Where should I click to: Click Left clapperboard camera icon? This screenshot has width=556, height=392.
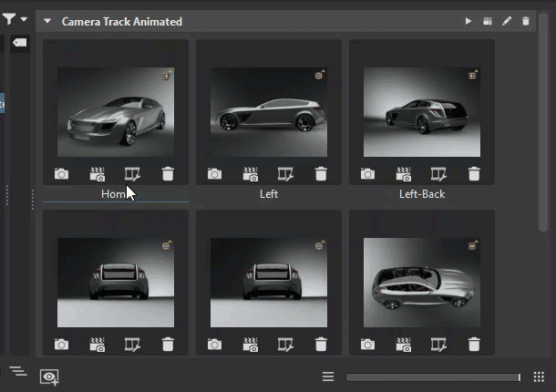(251, 174)
